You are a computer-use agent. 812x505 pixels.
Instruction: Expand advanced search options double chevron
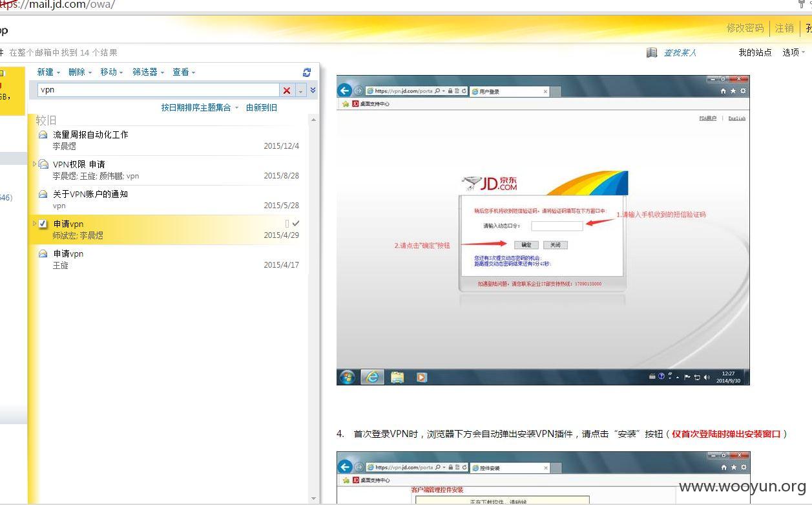click(x=313, y=91)
